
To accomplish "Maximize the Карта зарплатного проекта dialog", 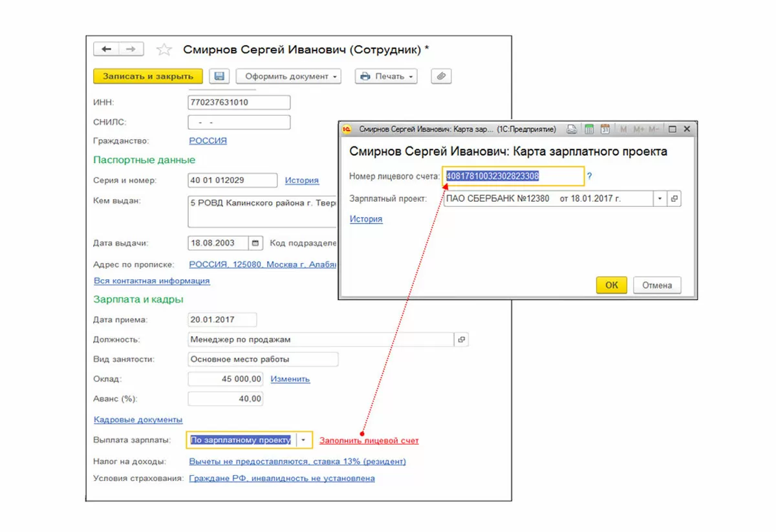I will [x=672, y=129].
